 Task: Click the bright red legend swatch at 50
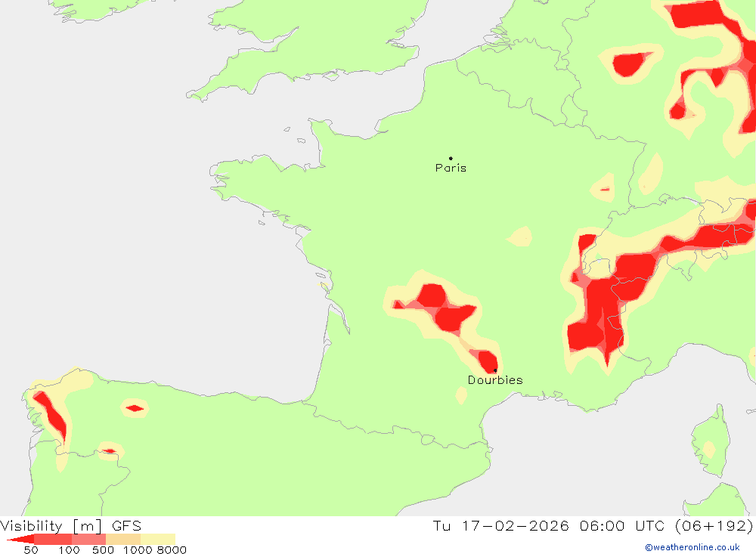tap(53, 539)
